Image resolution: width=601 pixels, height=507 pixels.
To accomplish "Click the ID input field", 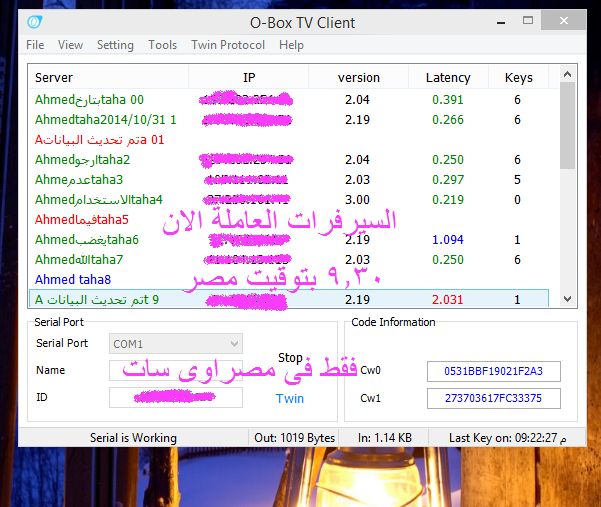I will 176,397.
